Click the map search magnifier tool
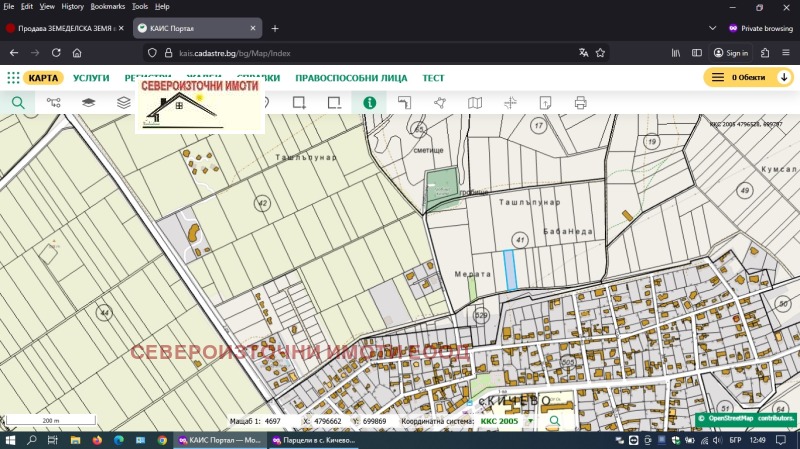 click(x=18, y=102)
